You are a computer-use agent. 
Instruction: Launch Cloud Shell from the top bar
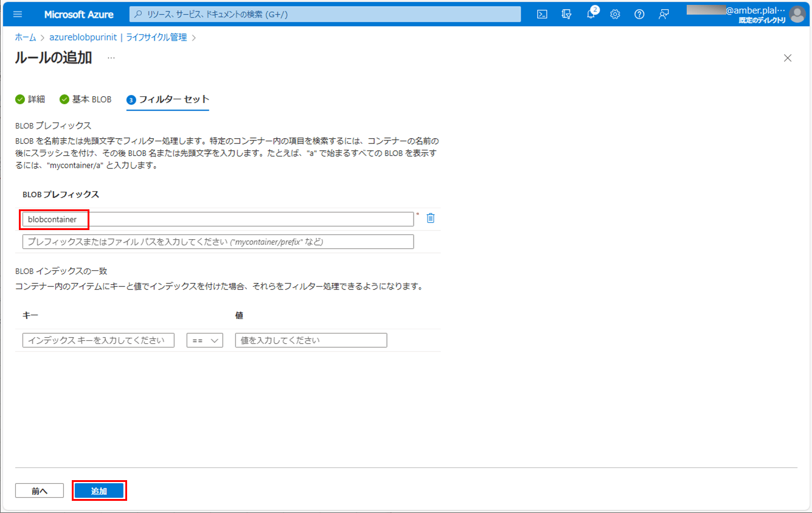[542, 14]
